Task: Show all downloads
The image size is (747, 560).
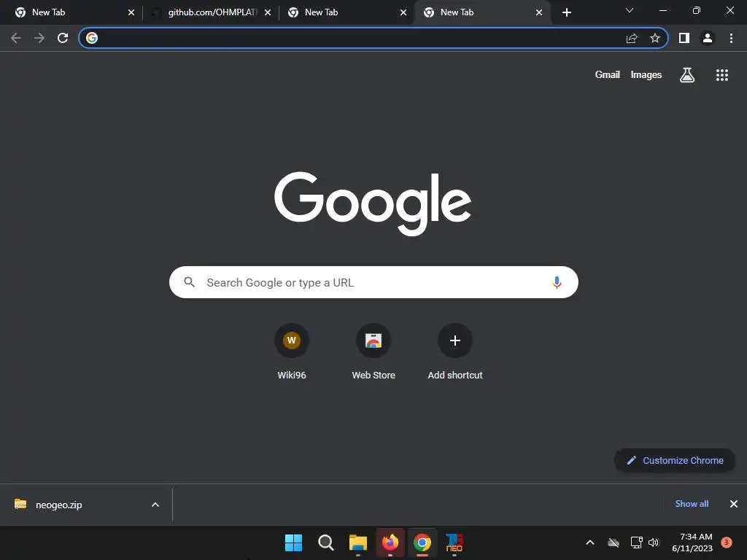Action: (x=692, y=504)
